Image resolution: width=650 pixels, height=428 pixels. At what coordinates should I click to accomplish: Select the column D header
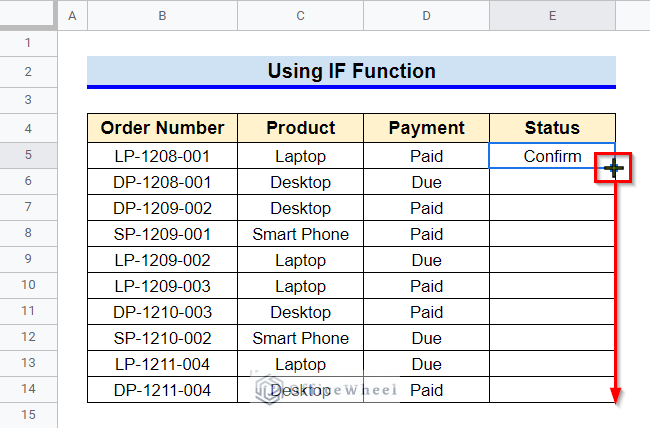coord(427,15)
